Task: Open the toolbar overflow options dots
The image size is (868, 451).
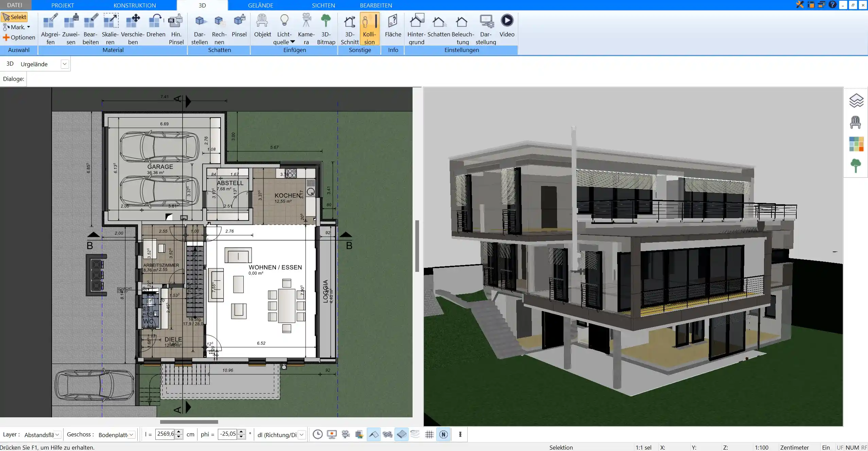Action: tap(460, 434)
